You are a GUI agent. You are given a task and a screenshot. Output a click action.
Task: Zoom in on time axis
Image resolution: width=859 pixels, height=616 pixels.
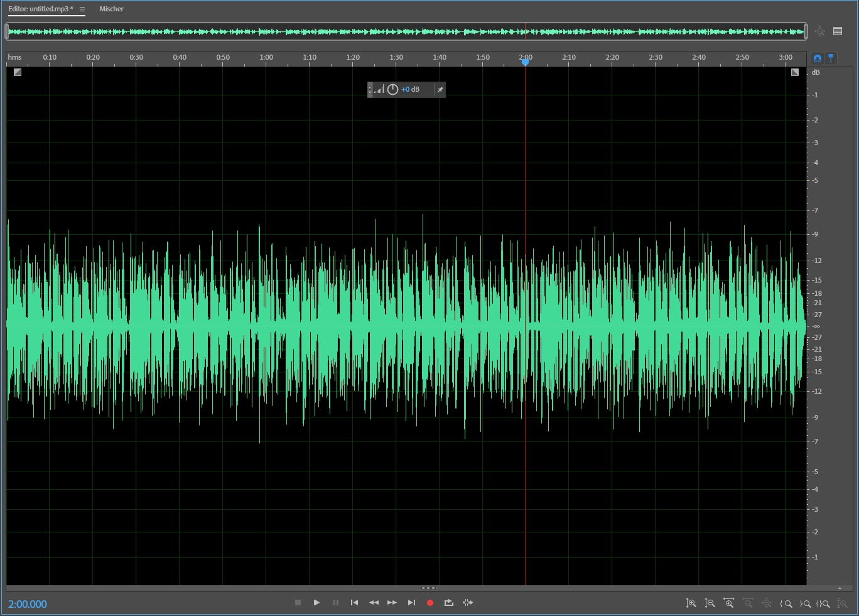[728, 603]
